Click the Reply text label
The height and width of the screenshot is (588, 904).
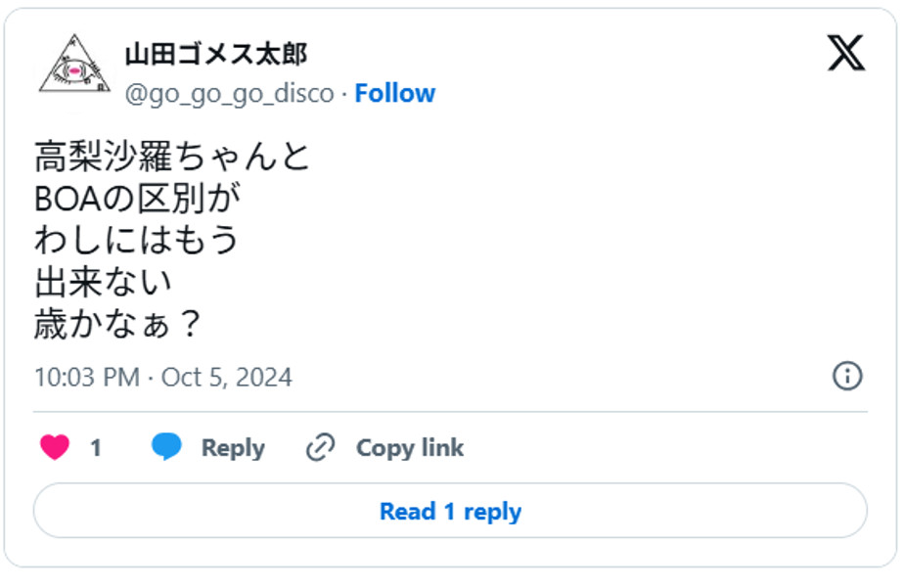[233, 448]
